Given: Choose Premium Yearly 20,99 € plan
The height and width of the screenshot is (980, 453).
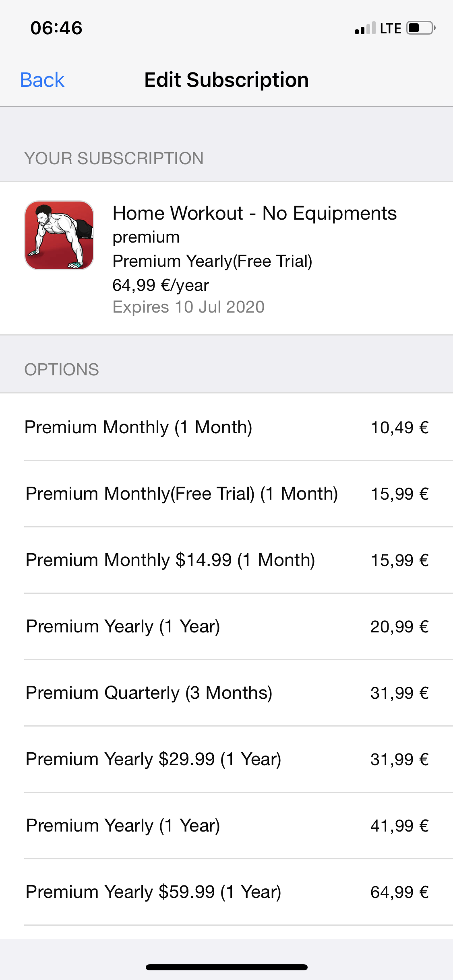Looking at the screenshot, I should click(x=226, y=626).
